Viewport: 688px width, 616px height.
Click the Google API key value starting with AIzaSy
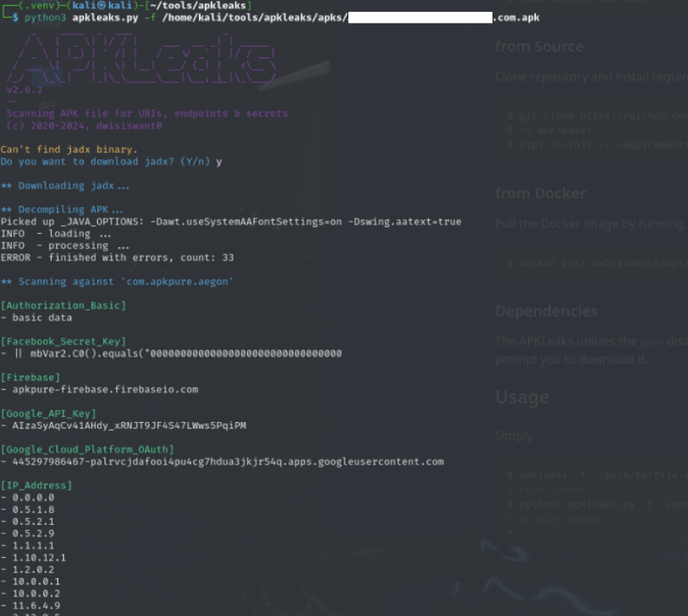pyautogui.click(x=129, y=425)
